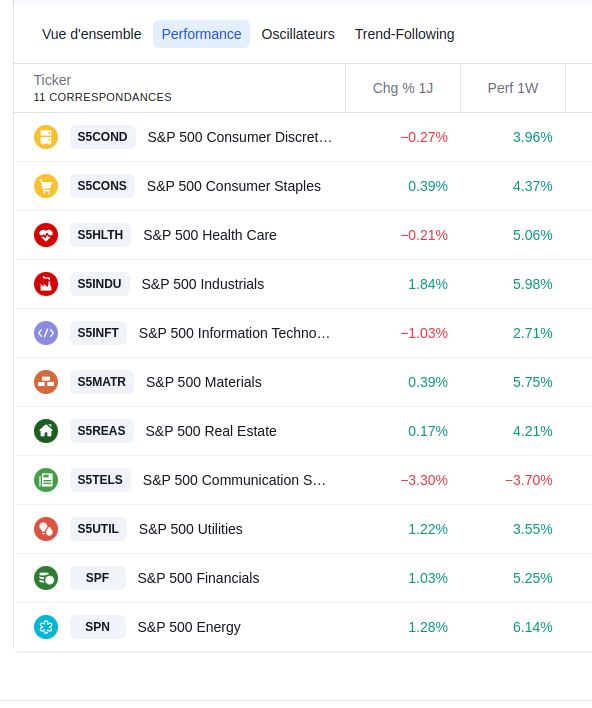Click the 5.06% weekly performance value
The height and width of the screenshot is (708, 592).
pos(532,235)
